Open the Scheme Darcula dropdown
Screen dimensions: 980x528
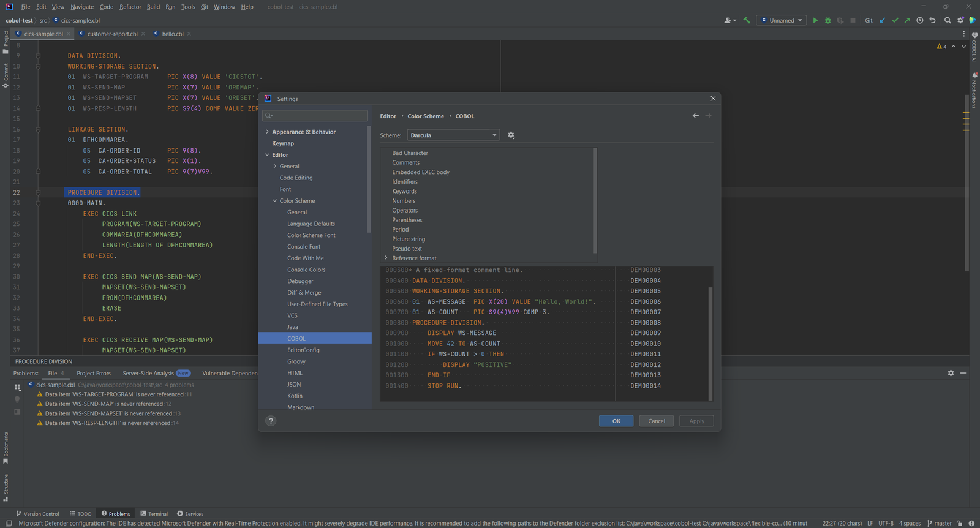click(453, 135)
